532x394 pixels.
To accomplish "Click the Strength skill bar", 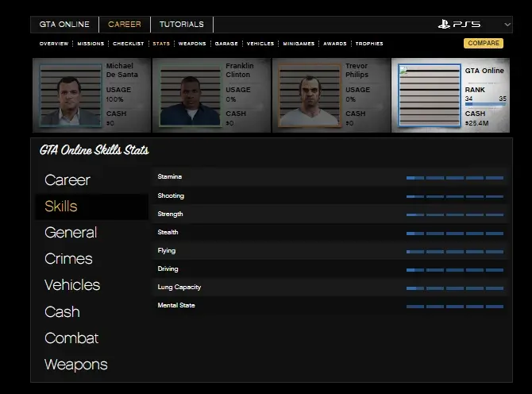I will point(455,214).
